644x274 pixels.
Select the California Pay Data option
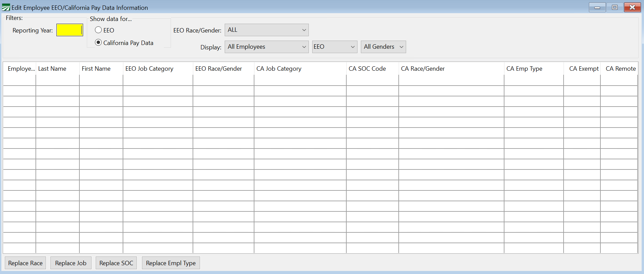coord(98,43)
